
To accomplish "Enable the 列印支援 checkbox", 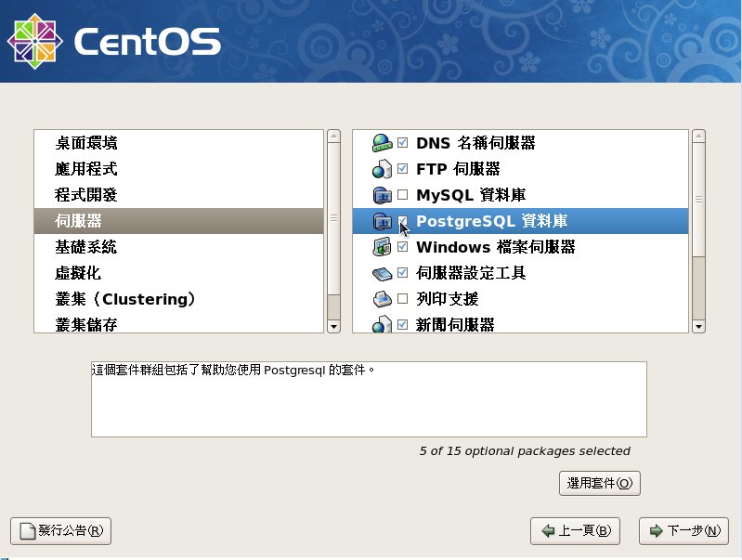I will [x=403, y=299].
